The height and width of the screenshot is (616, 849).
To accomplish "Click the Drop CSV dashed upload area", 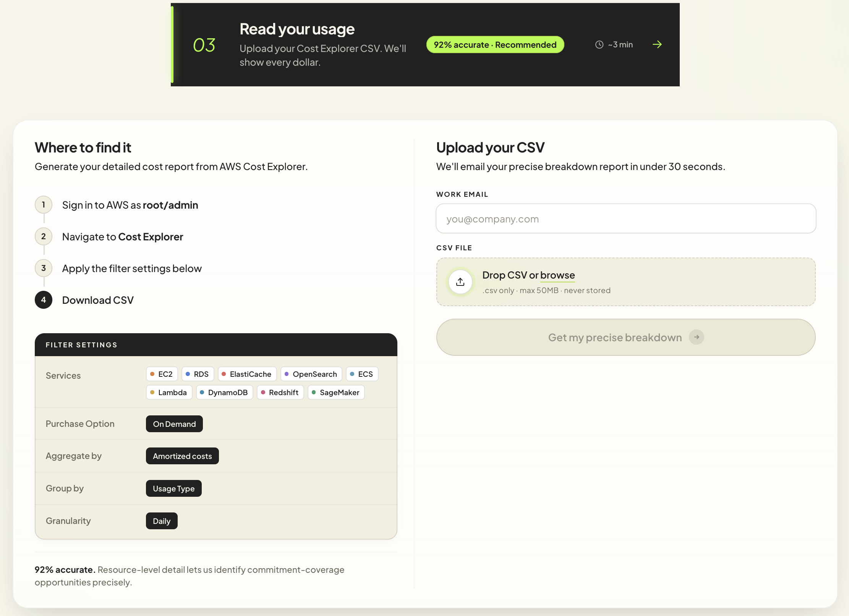I will [x=626, y=282].
